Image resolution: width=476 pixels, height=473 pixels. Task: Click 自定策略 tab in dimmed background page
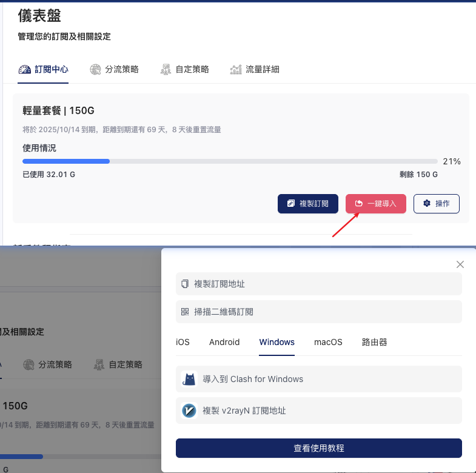(x=118, y=364)
